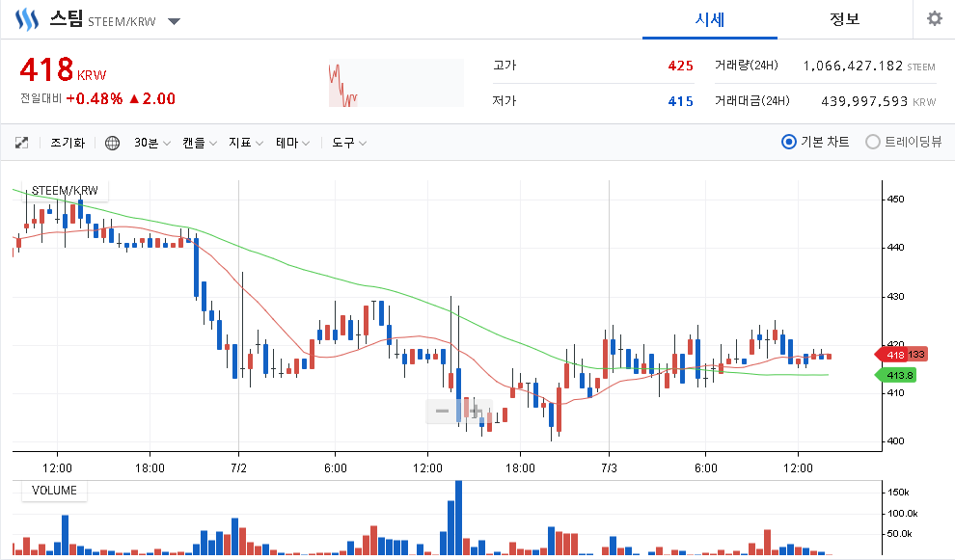This screenshot has width=955, height=560.
Task: Zoom out chart with minus button
Action: tap(442, 412)
